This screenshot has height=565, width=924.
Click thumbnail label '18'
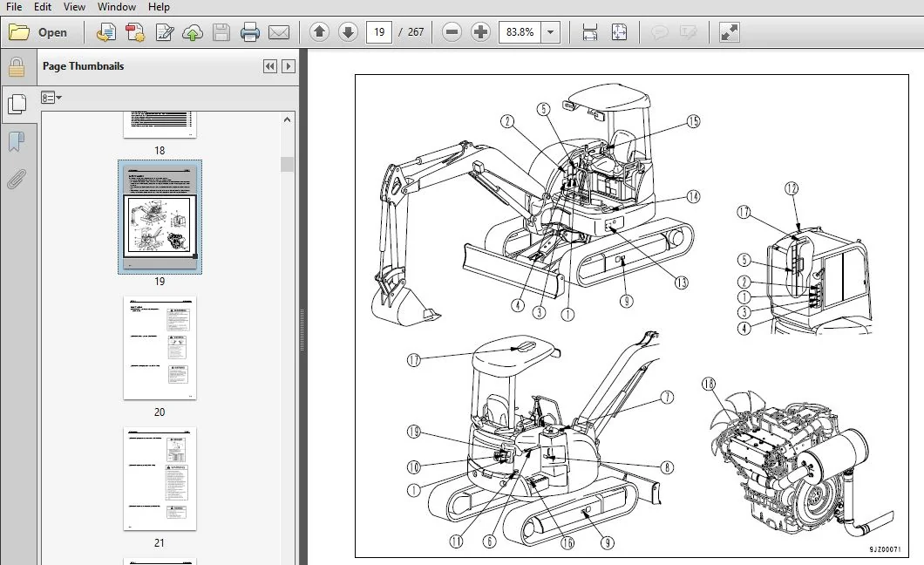[160, 151]
